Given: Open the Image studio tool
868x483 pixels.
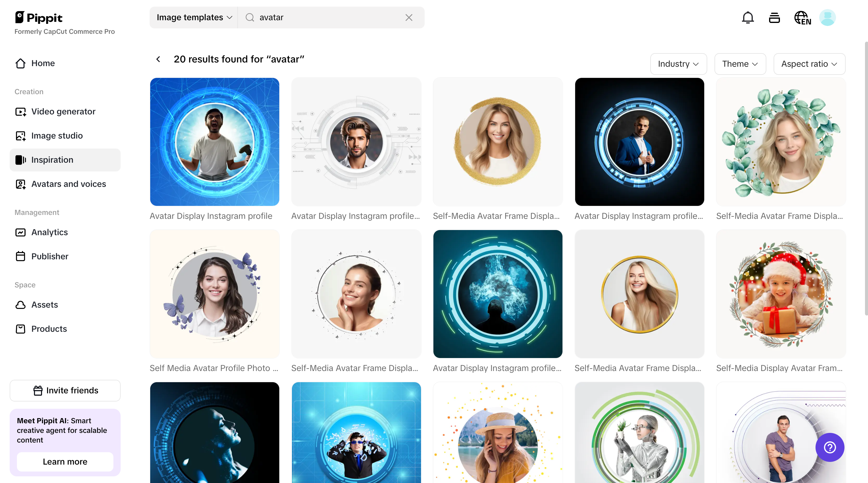Looking at the screenshot, I should (x=57, y=136).
